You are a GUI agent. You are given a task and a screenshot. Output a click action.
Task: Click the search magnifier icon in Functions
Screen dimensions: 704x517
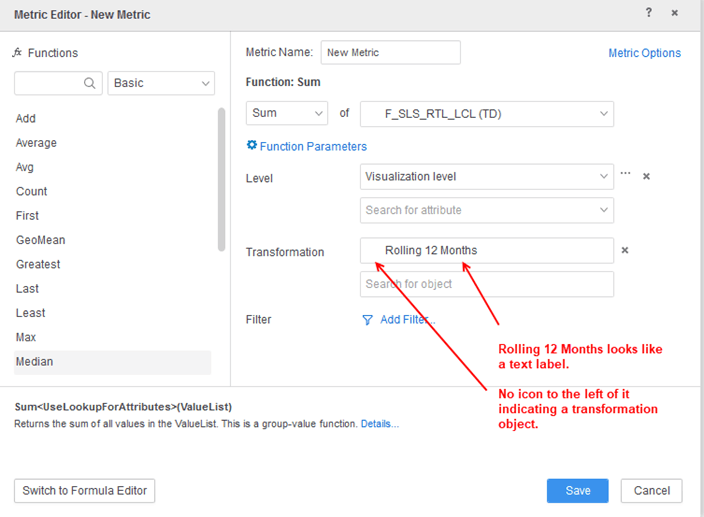pyautogui.click(x=90, y=84)
